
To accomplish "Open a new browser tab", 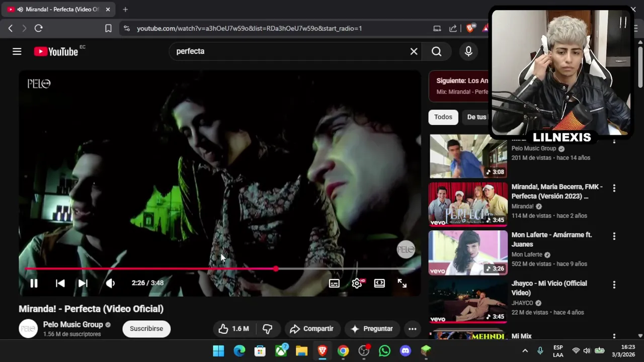I will tap(125, 10).
